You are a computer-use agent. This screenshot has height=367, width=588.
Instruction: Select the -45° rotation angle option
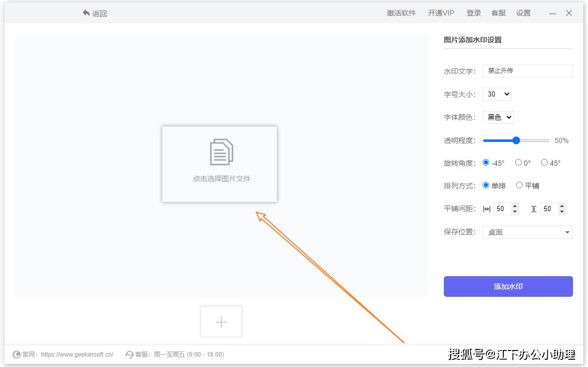(486, 162)
